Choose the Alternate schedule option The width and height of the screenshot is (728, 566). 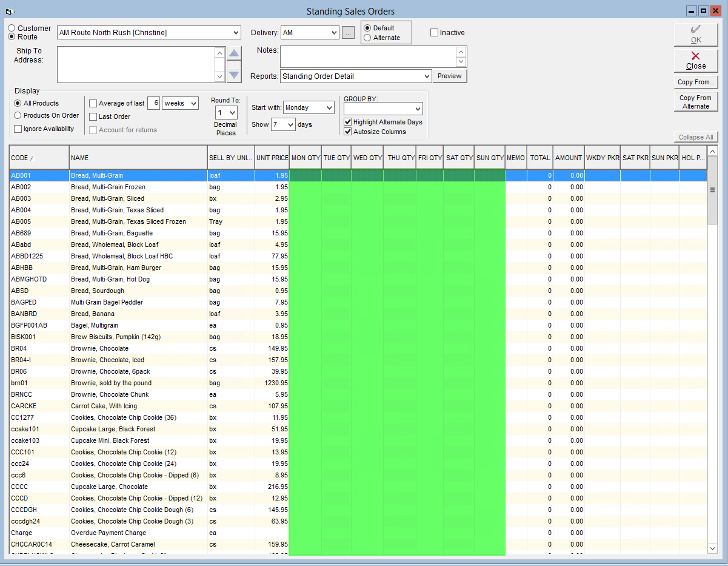point(367,38)
